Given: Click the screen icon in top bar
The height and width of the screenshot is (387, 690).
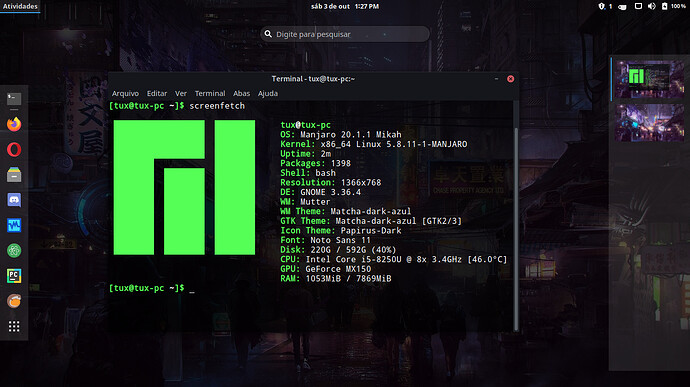Looking at the screenshot, I should coord(638,6).
